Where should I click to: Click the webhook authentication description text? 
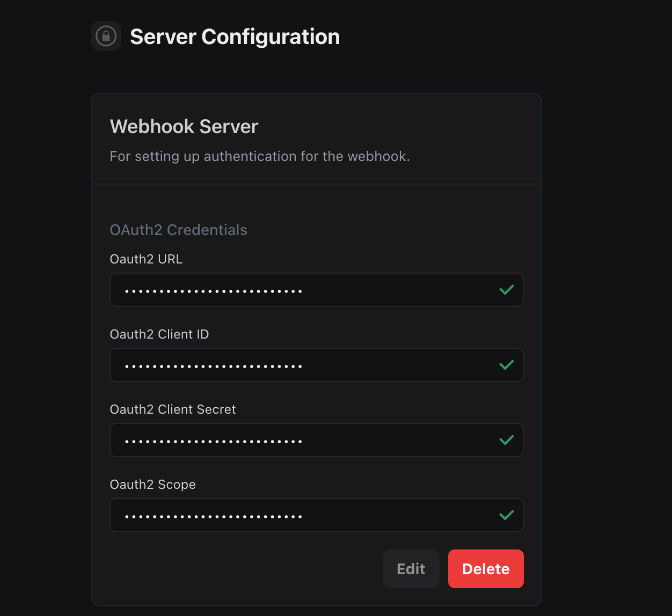[260, 156]
